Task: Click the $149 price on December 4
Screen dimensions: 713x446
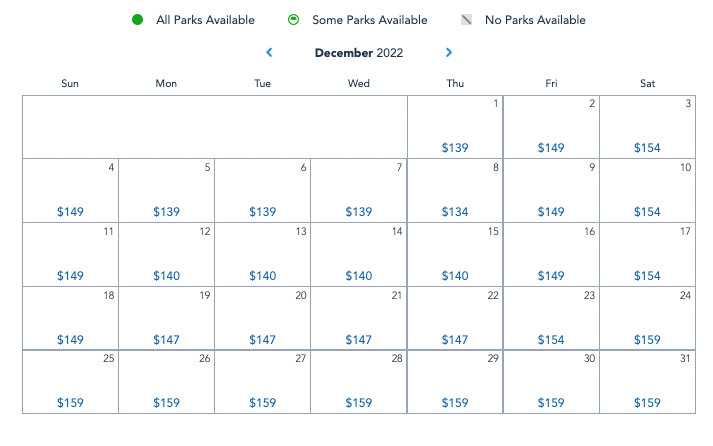Action: [71, 212]
